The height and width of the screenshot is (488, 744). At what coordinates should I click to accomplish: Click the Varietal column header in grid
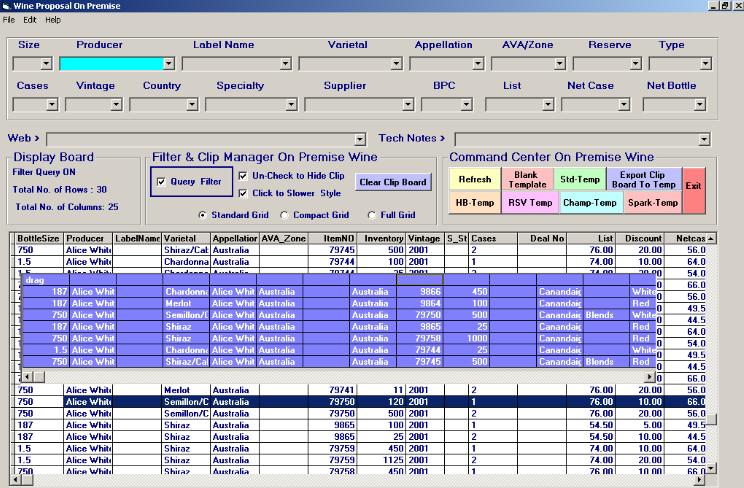click(186, 238)
